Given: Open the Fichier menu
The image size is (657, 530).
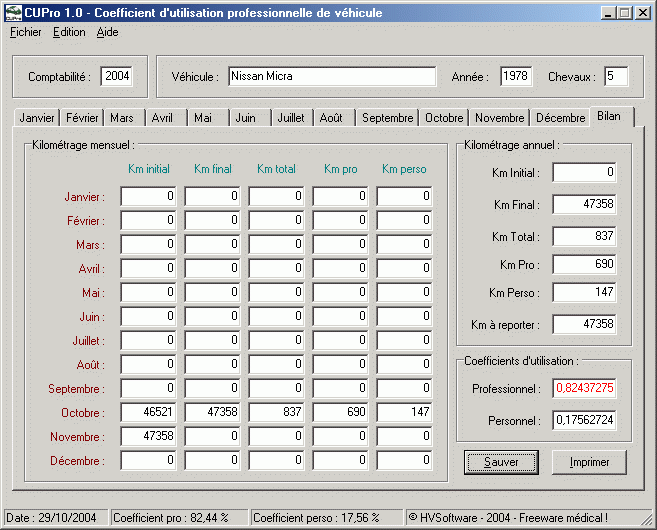Looking at the screenshot, I should (25, 32).
